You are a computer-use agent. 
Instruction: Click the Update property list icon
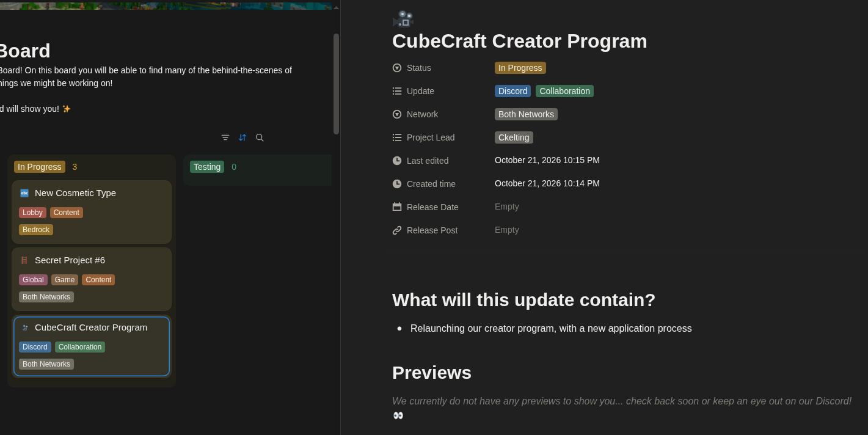point(397,91)
